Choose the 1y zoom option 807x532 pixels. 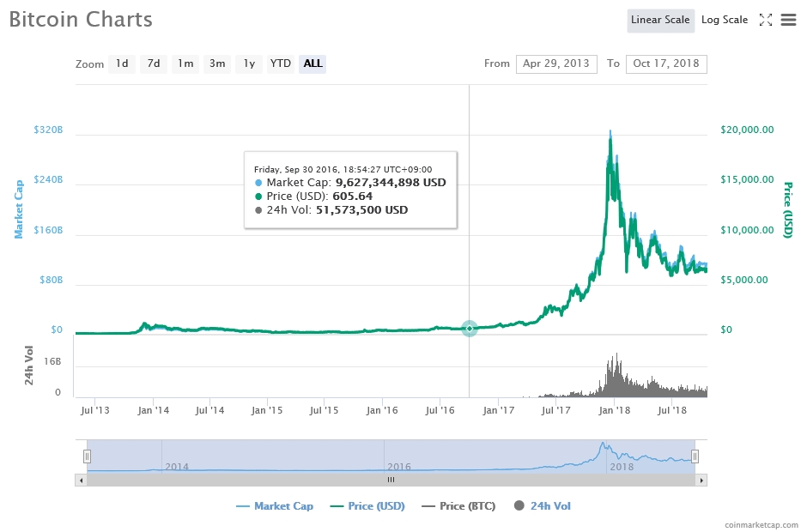tap(249, 63)
